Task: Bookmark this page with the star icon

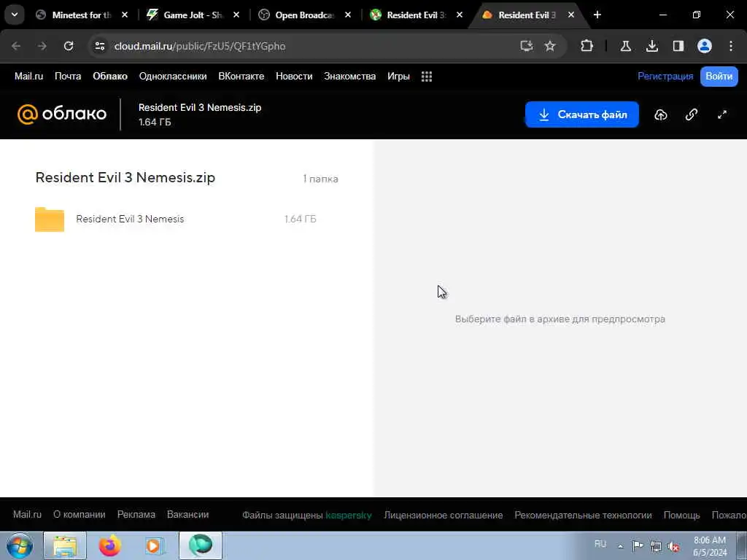Action: click(x=550, y=46)
